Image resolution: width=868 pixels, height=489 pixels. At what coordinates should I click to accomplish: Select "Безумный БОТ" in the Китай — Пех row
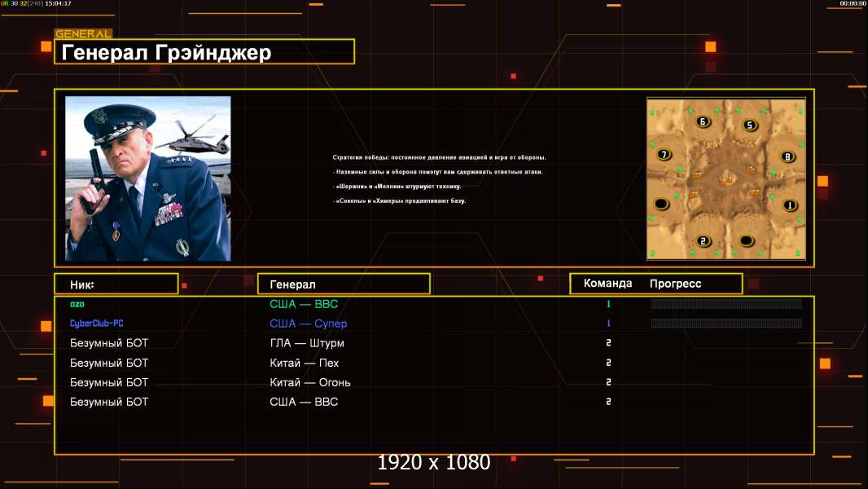tap(109, 363)
